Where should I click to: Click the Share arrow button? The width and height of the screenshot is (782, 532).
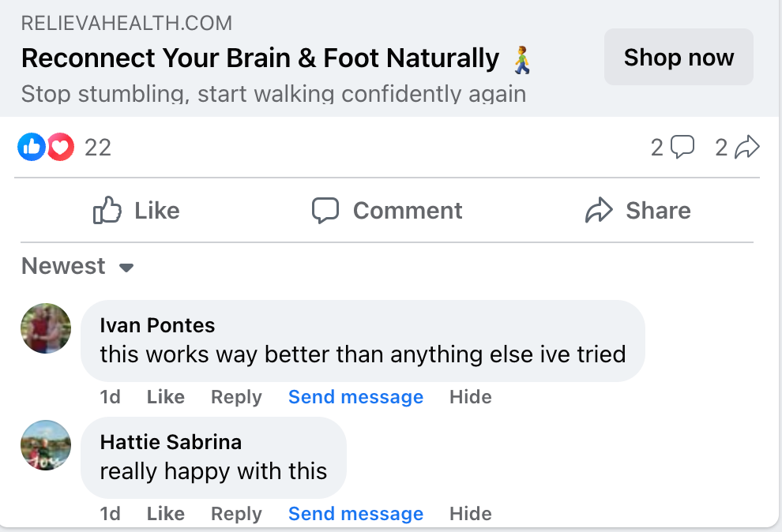(x=637, y=211)
